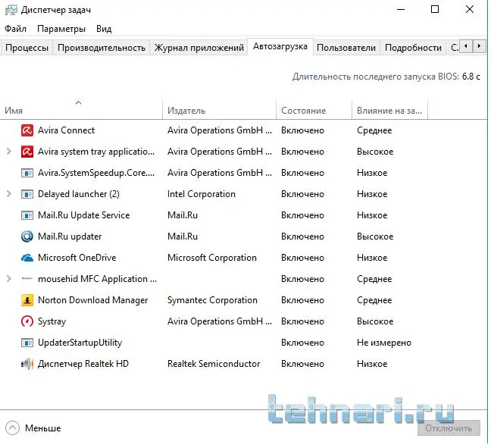Sort by the Имя column header
Viewport: 494px width, 448px height.
pos(81,109)
